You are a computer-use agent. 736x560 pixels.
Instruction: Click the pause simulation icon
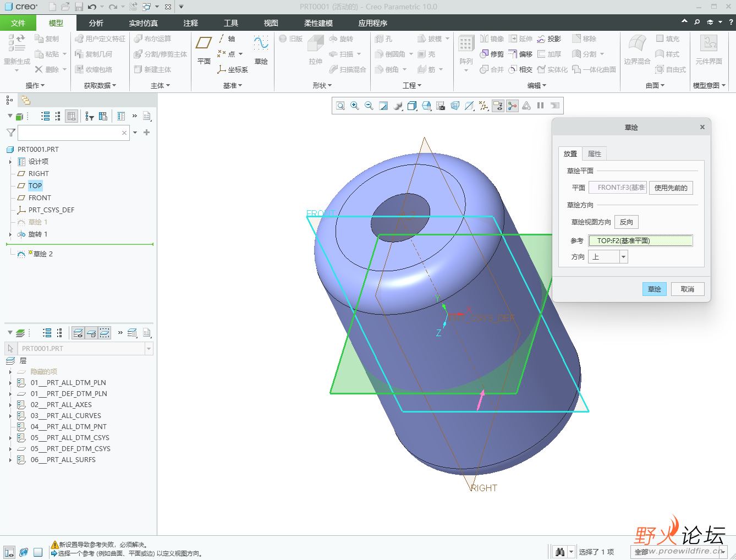pos(541,106)
